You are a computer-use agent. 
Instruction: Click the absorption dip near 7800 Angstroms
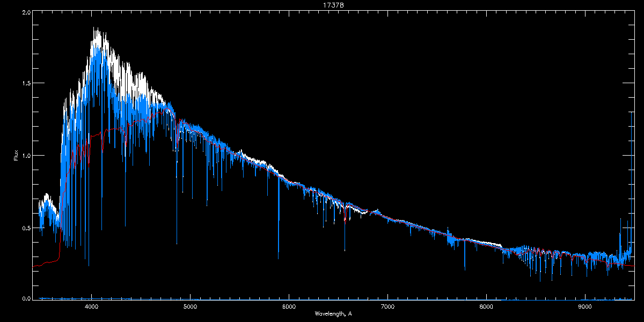point(465,266)
